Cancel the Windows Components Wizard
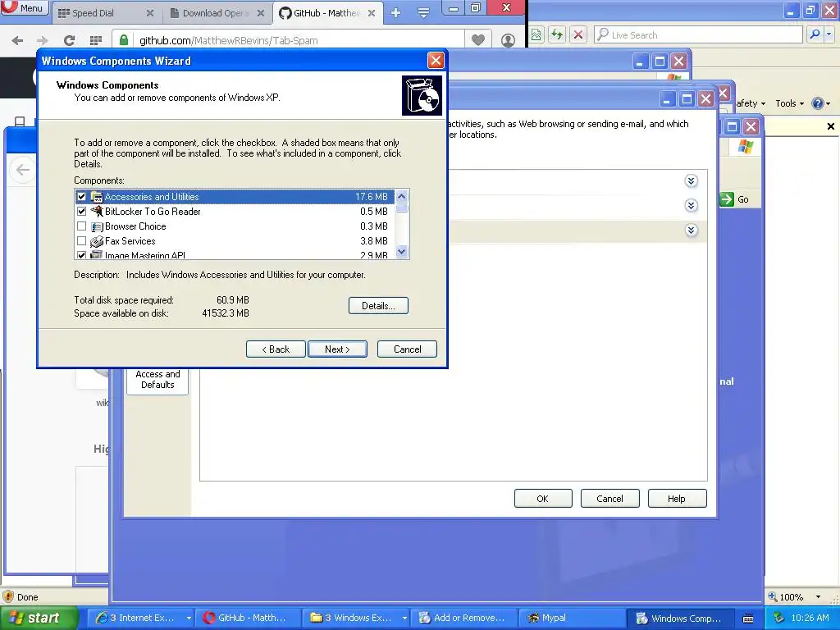Screen dimensions: 840x630 click(407, 349)
